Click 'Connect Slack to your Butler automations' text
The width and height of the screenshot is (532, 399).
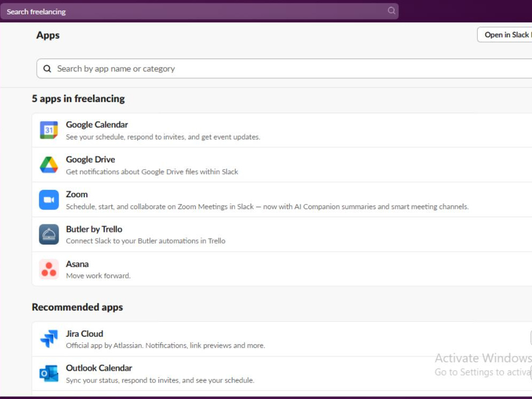tap(146, 241)
